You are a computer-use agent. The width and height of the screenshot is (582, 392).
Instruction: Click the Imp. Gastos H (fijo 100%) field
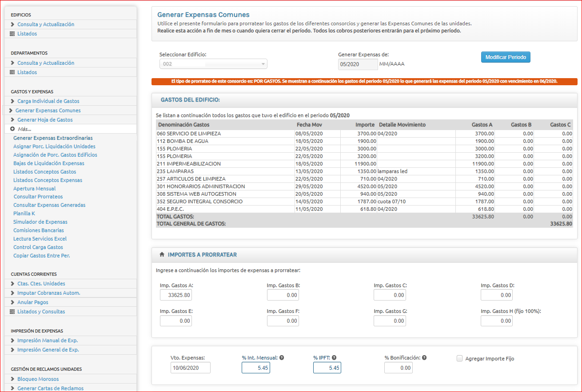click(x=497, y=321)
